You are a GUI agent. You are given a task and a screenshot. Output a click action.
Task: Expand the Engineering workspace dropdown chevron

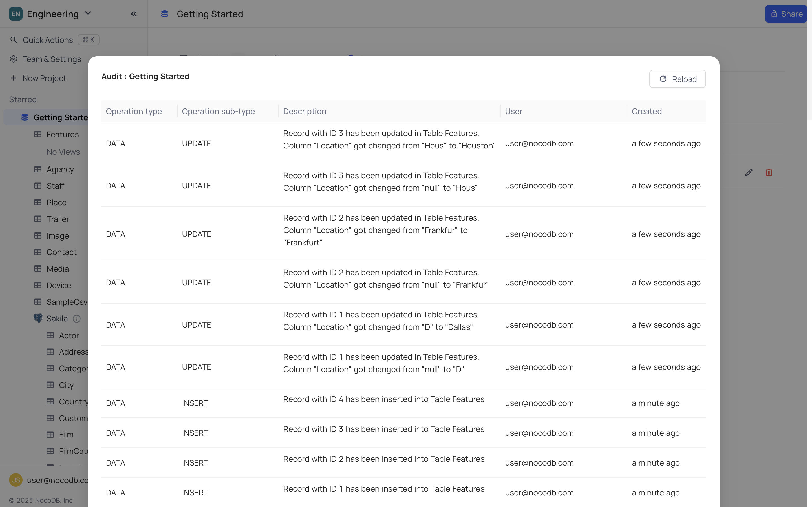point(88,14)
